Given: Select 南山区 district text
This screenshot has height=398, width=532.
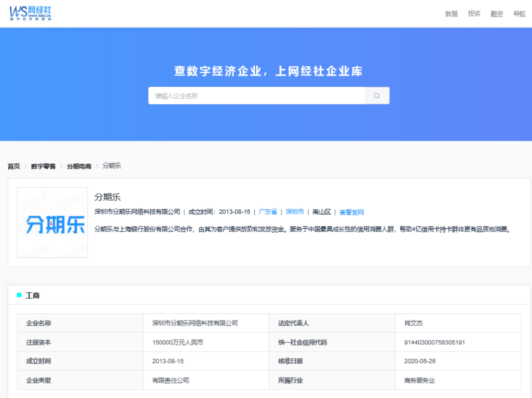Looking at the screenshot, I should [322, 212].
